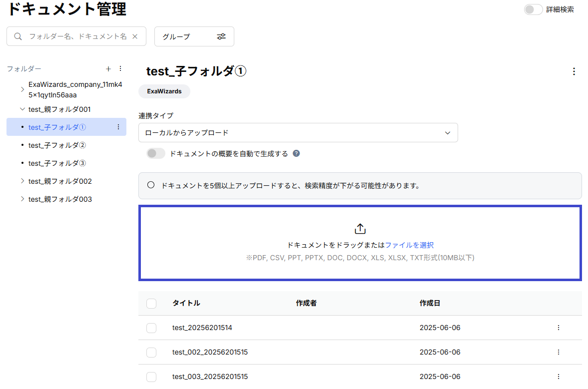Click the ファイルを選択 link
This screenshot has width=588, height=389.
click(x=409, y=245)
